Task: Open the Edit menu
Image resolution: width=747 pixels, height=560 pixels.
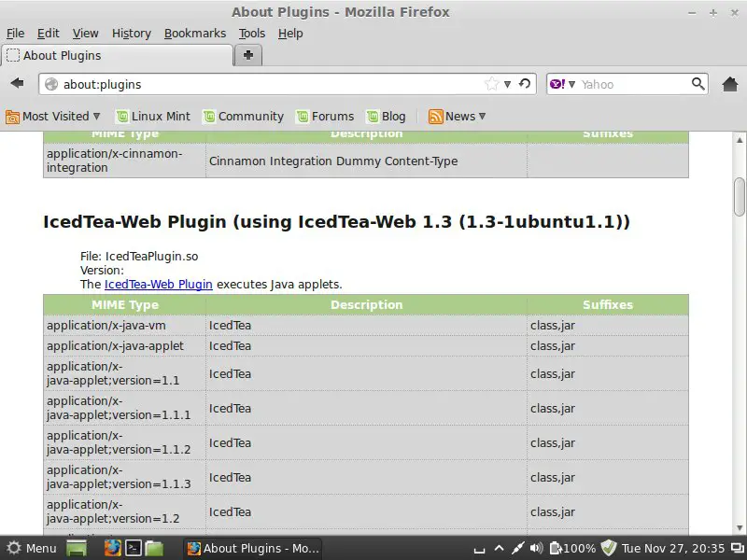Action: click(49, 34)
